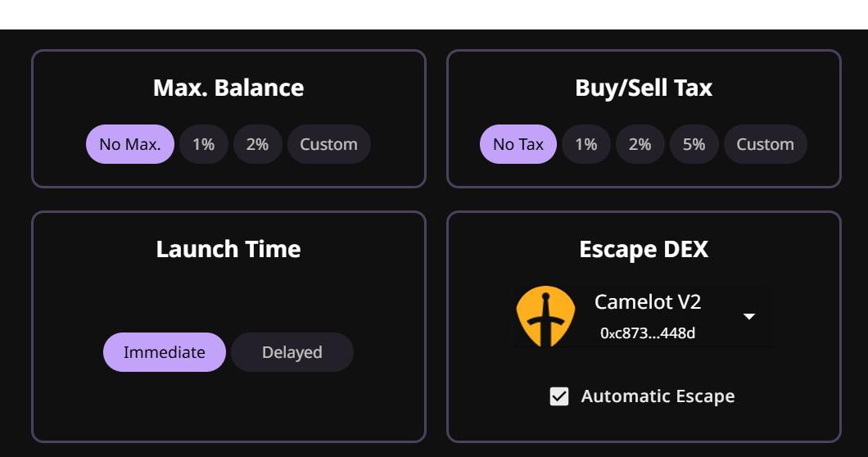Set Buy/Sell Tax to 1%
Screen dimensions: 868x457
(585, 144)
